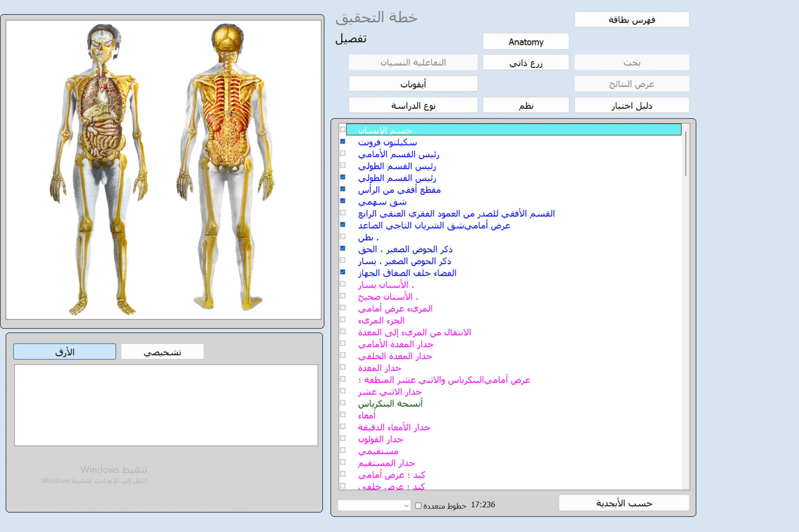
Task: Uncheck the مقطع أفقي من الرأس checkbox
Action: click(343, 189)
